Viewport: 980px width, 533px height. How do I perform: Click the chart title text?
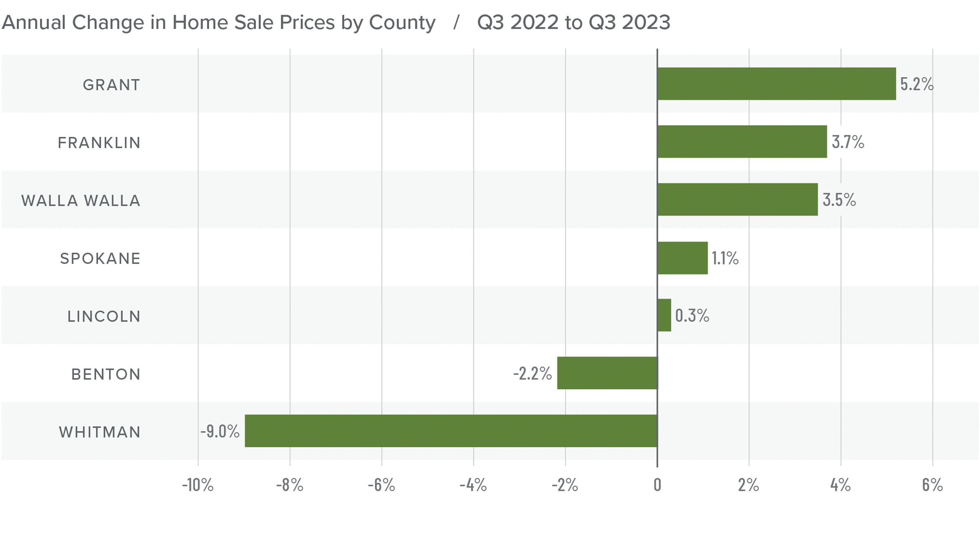(x=218, y=22)
